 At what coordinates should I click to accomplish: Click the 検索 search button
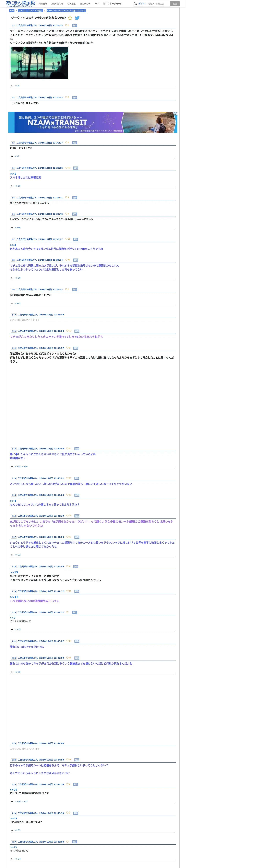tap(175, 4)
